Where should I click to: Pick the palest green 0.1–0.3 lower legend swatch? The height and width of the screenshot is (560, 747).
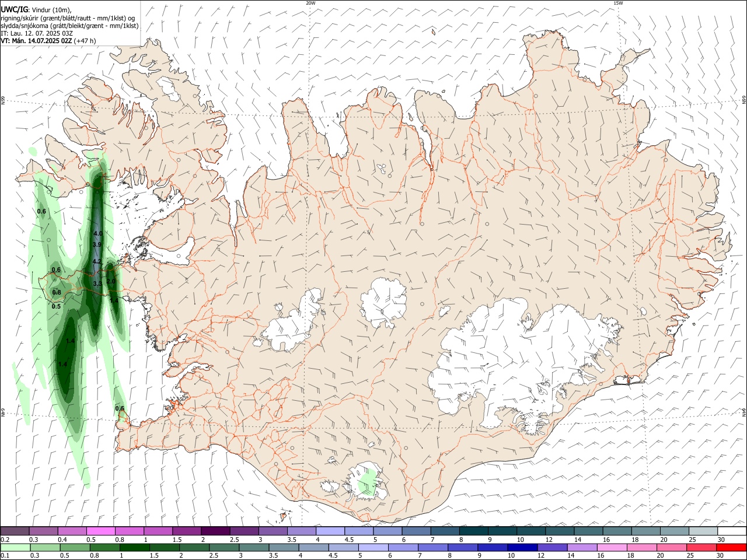15,547
